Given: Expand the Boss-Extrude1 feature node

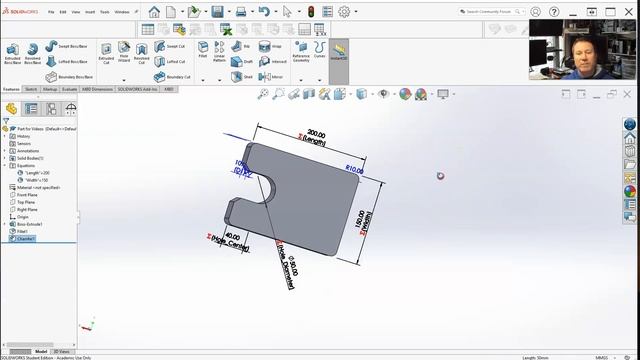Looking at the screenshot, I should point(5,224).
